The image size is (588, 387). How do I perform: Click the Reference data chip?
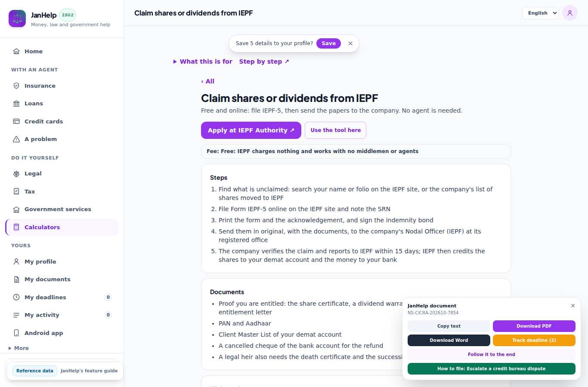pyautogui.click(x=35, y=371)
